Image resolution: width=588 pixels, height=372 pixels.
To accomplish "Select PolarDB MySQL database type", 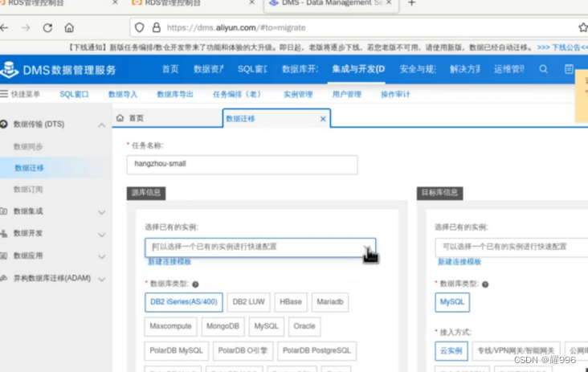I will 176,350.
